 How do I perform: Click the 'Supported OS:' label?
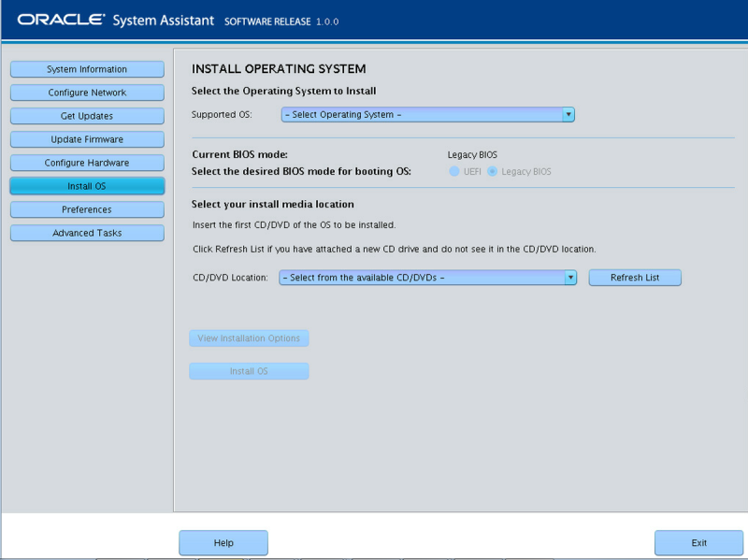(222, 114)
